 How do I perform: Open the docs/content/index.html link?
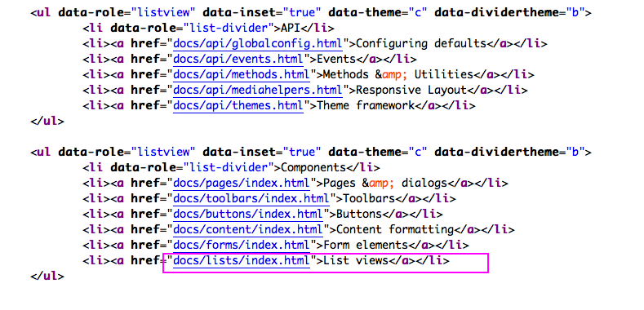(248, 229)
